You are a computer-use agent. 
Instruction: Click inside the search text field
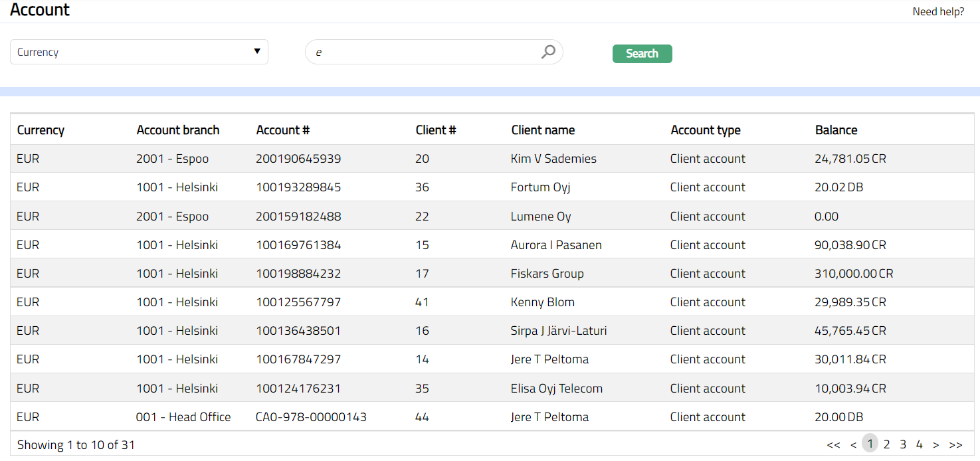(x=425, y=52)
